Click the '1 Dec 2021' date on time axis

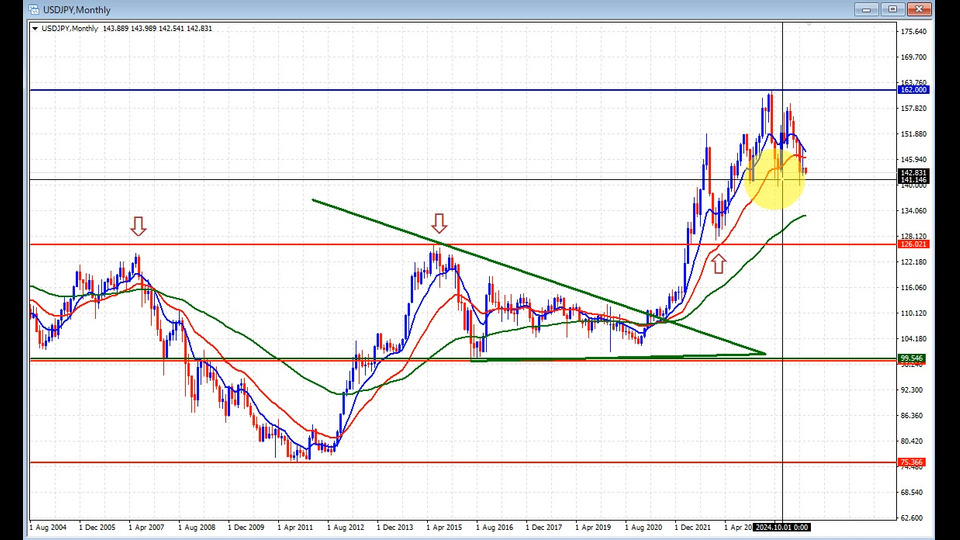[692, 527]
